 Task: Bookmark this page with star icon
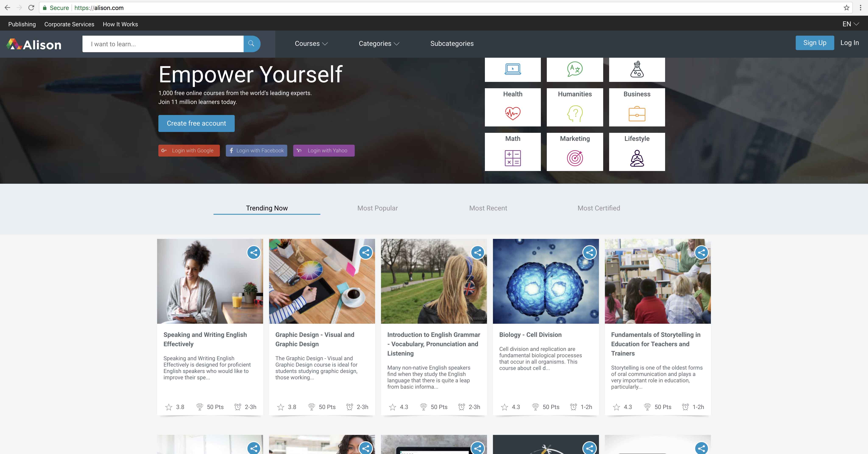(x=846, y=8)
